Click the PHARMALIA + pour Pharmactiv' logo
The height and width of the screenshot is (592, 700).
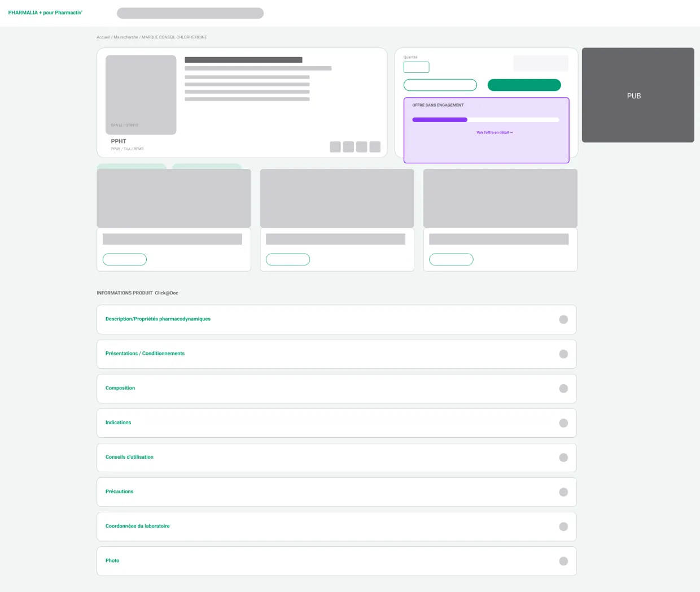pyautogui.click(x=45, y=12)
